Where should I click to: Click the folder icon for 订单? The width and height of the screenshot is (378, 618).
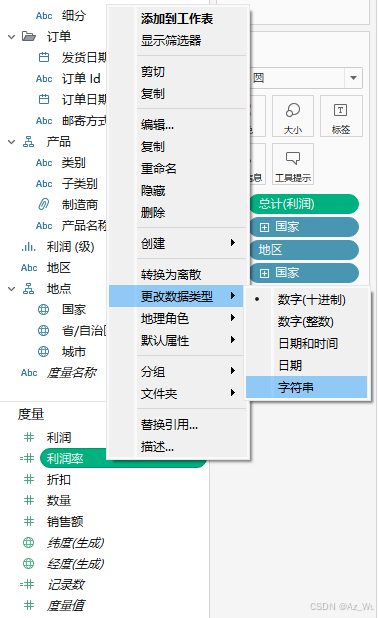tap(29, 37)
